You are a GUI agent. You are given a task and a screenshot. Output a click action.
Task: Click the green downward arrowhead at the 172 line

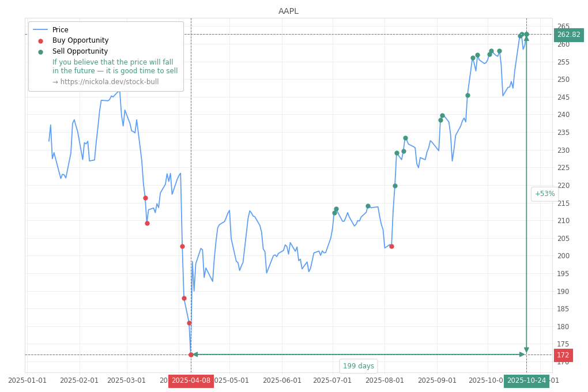tap(526, 350)
